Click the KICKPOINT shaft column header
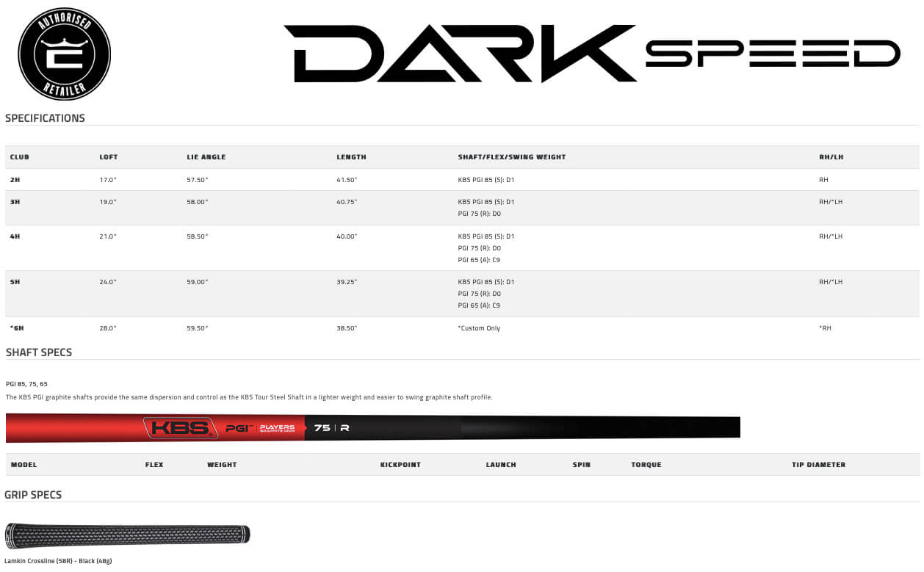 pyautogui.click(x=400, y=465)
